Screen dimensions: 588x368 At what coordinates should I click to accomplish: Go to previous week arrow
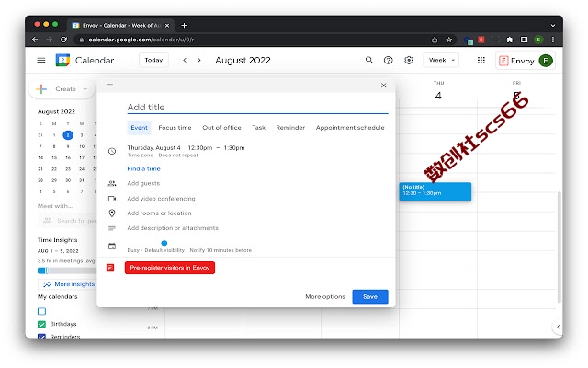click(185, 60)
